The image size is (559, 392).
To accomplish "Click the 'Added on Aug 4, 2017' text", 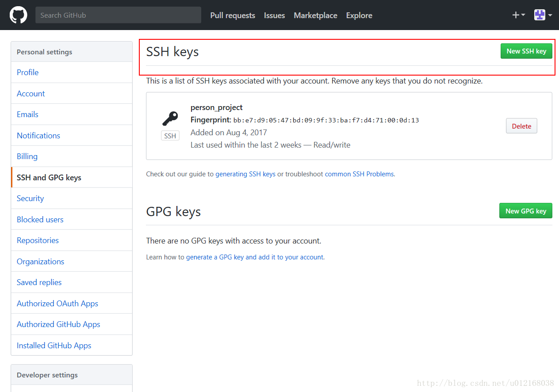I will coord(229,133).
